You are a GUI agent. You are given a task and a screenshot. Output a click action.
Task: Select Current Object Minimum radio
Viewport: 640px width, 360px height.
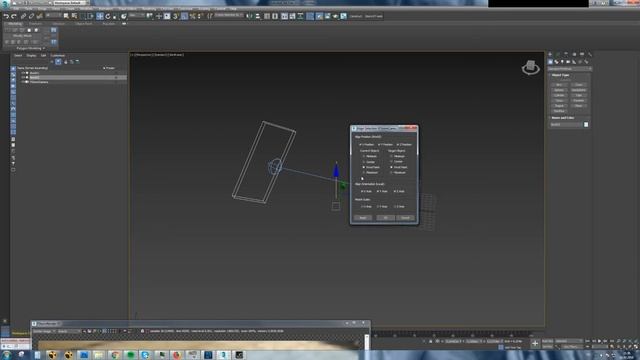tap(370, 156)
